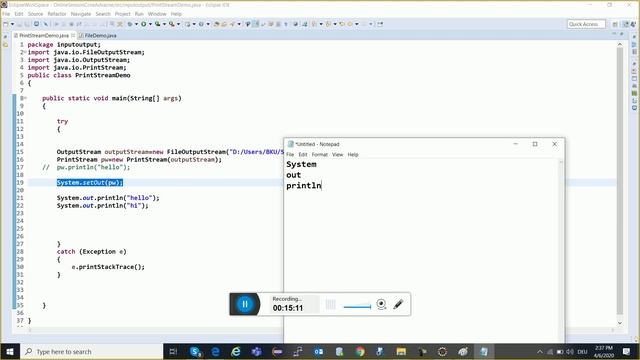Viewport: 640px width, 360px height.
Task: Collapse the main method fold marker
Action: (25, 98)
